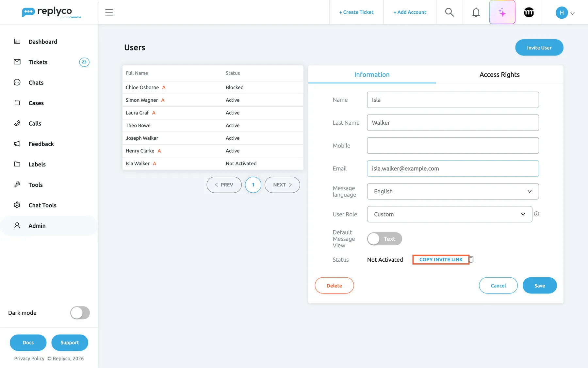588x368 pixels.
Task: Toggle Default Message View Text switch
Action: [384, 239]
